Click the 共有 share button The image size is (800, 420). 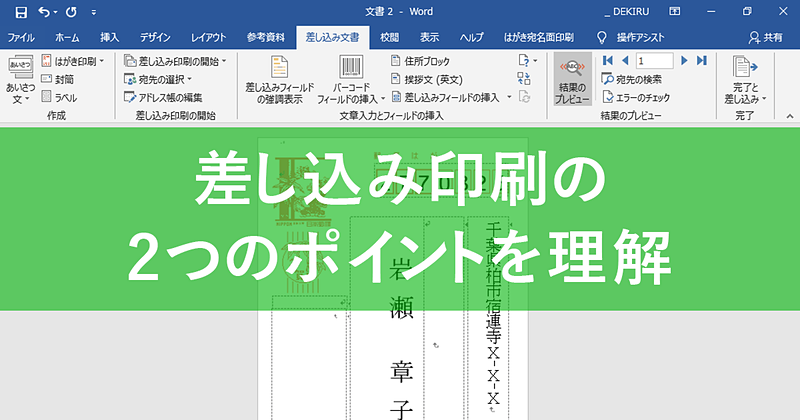(766, 37)
